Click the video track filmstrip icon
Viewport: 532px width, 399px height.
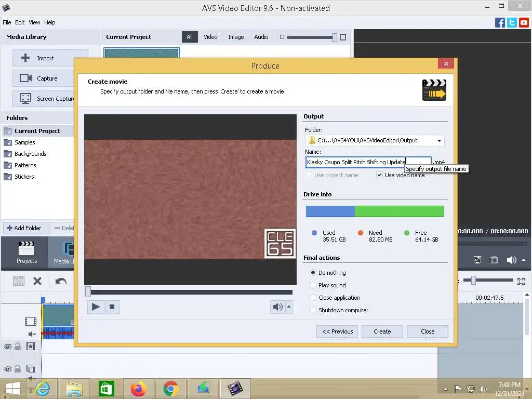coord(31,321)
